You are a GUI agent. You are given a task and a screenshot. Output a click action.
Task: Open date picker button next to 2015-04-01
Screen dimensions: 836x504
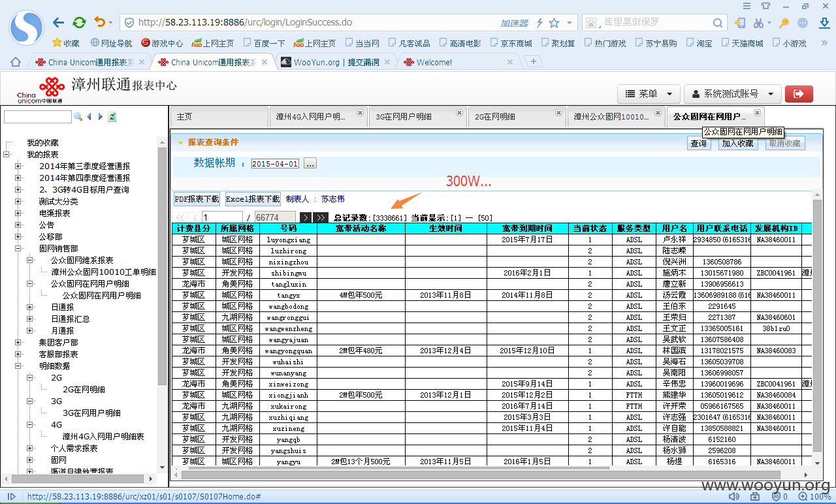[310, 164]
